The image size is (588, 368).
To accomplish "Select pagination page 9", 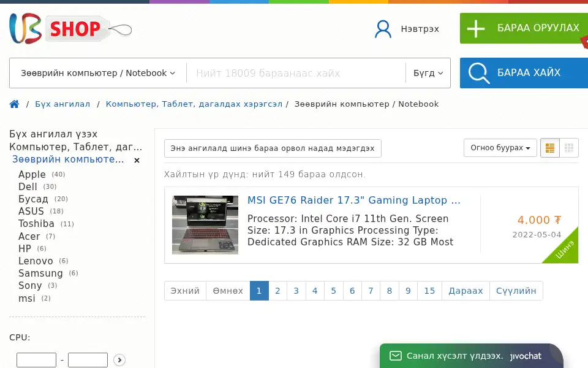I will tap(408, 291).
